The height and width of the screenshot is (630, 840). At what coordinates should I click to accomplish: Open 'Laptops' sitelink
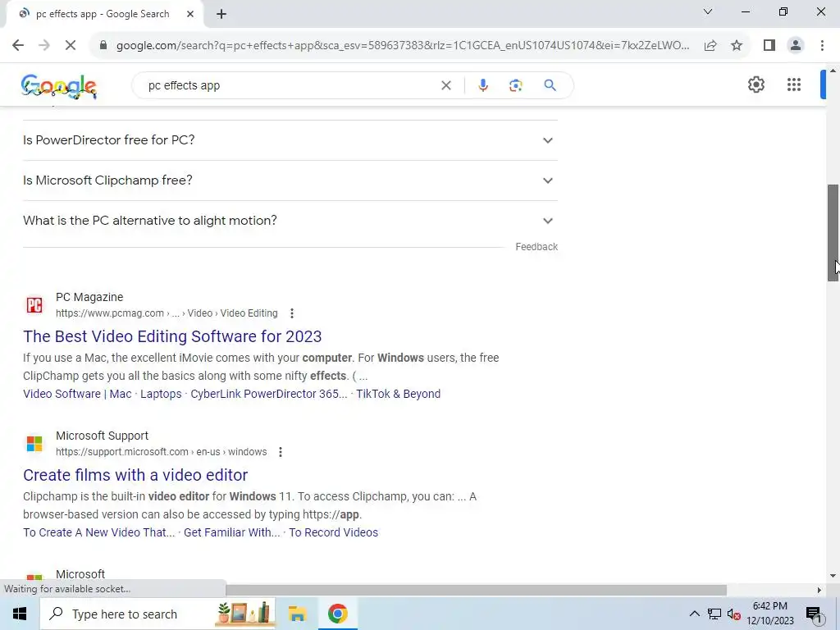point(161,394)
